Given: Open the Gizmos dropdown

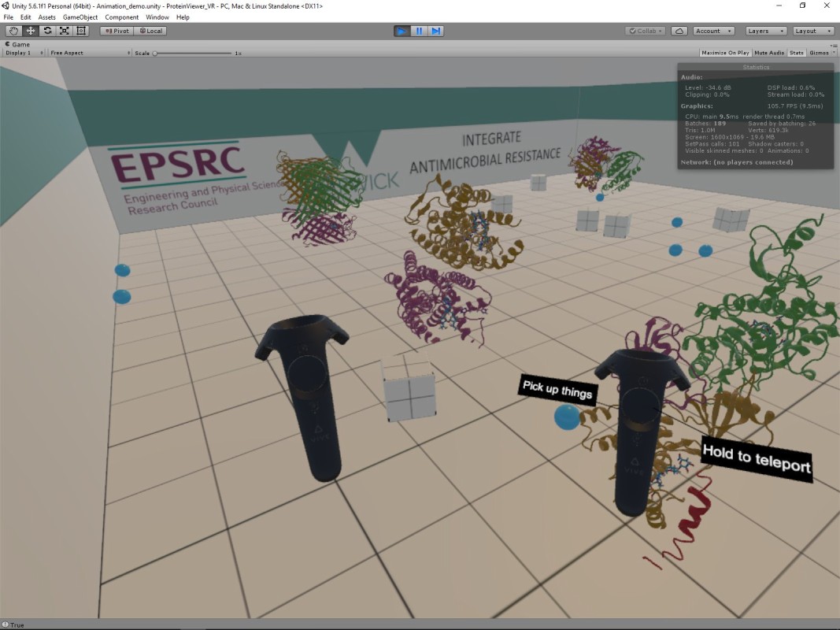Looking at the screenshot, I should pyautogui.click(x=821, y=53).
